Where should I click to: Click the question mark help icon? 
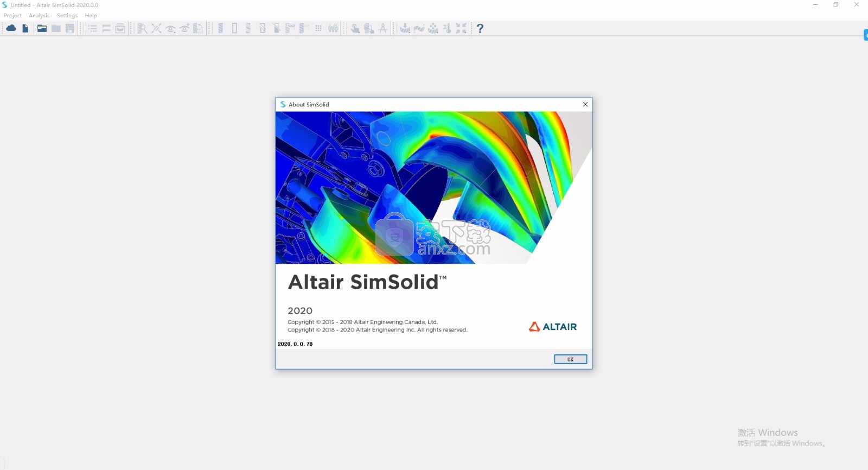click(x=480, y=28)
